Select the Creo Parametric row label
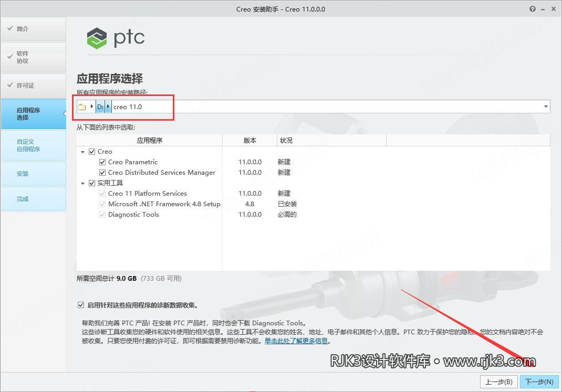 [x=132, y=162]
